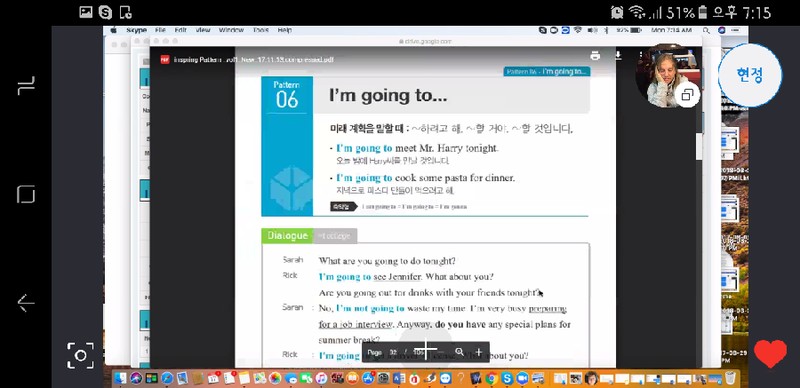The width and height of the screenshot is (800, 388).
Task: Click the remote caller video thumbnail
Action: click(x=668, y=77)
